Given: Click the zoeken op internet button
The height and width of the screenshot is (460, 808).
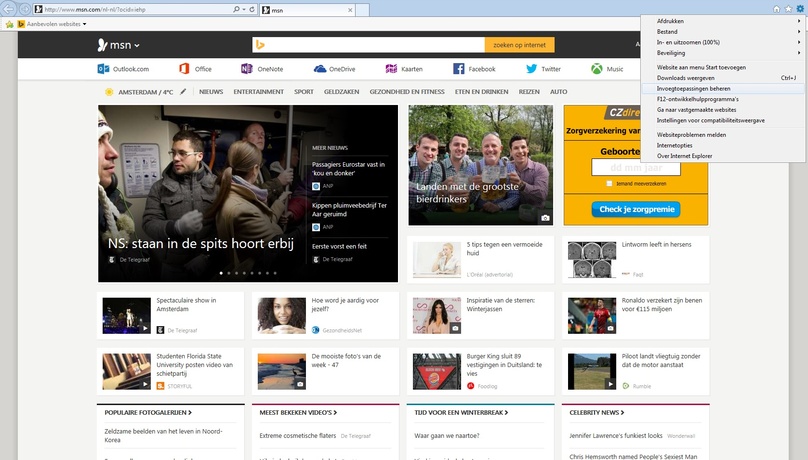Looking at the screenshot, I should coord(519,45).
